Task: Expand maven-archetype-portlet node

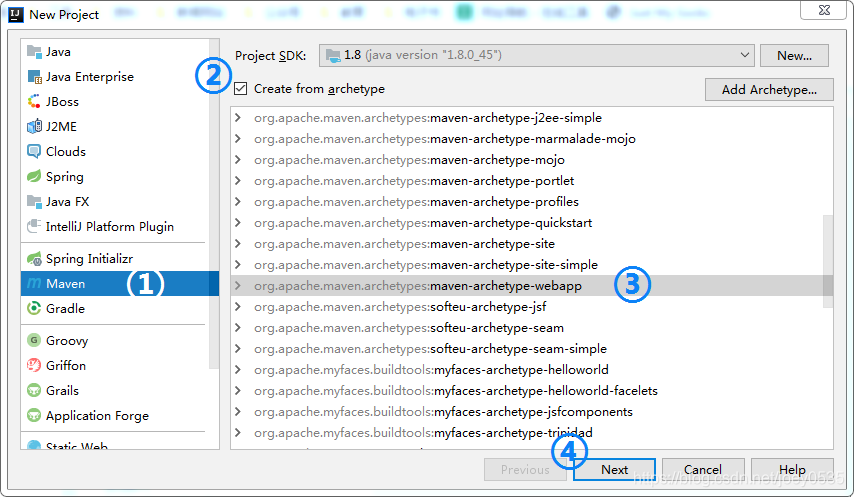Action: click(x=237, y=181)
